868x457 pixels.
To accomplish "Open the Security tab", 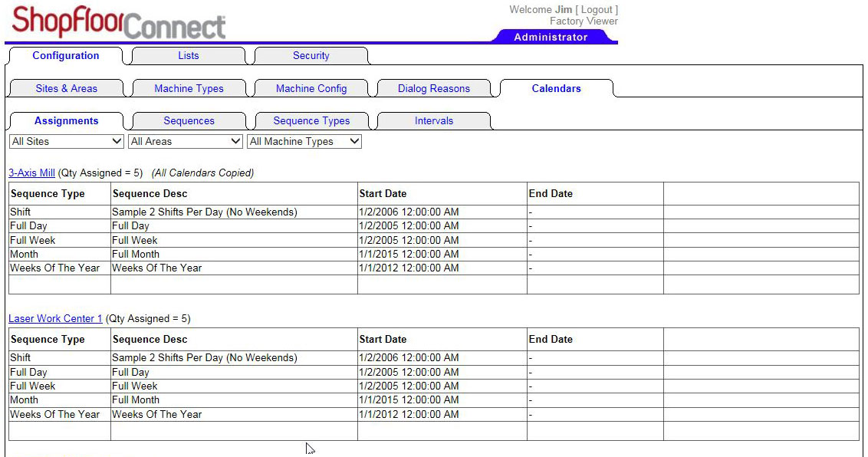I will 311,56.
